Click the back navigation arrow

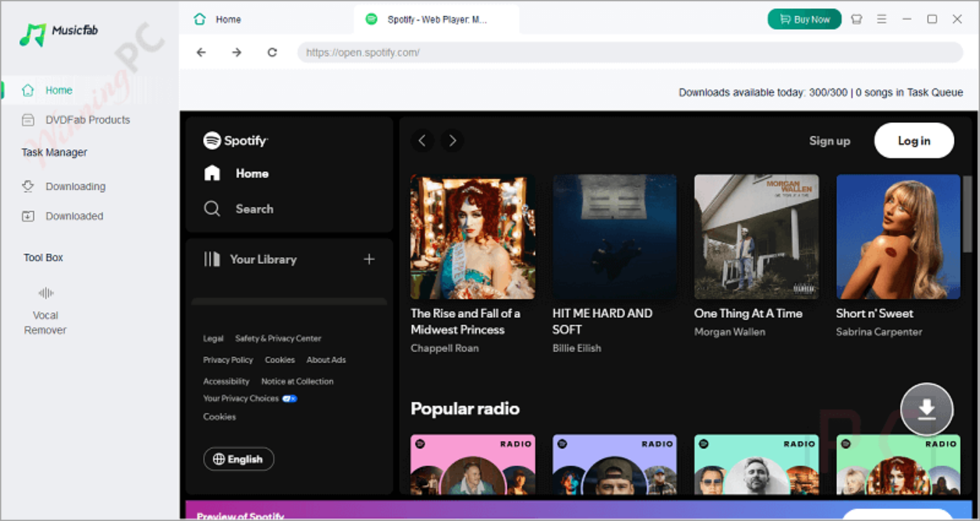[201, 53]
